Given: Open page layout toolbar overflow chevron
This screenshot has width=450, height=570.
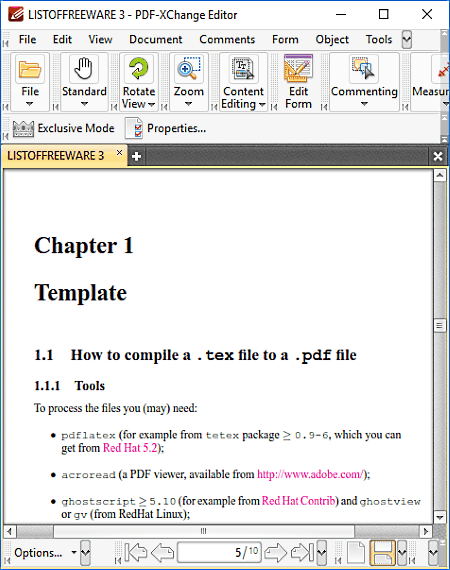Looking at the screenshot, I should [x=402, y=553].
